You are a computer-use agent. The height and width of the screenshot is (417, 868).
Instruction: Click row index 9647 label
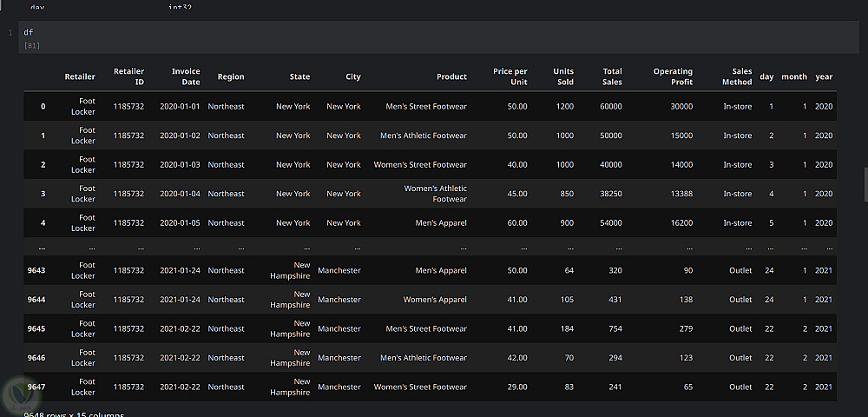[x=36, y=387]
